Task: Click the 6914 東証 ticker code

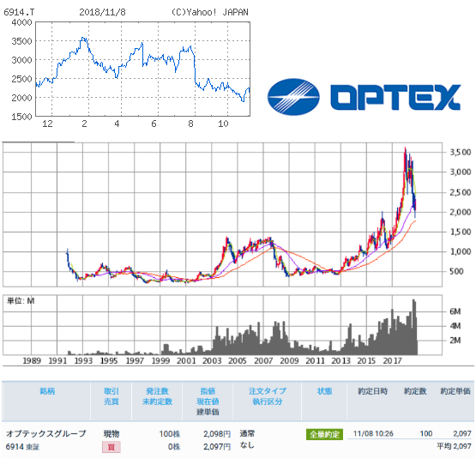Action: click(22, 447)
